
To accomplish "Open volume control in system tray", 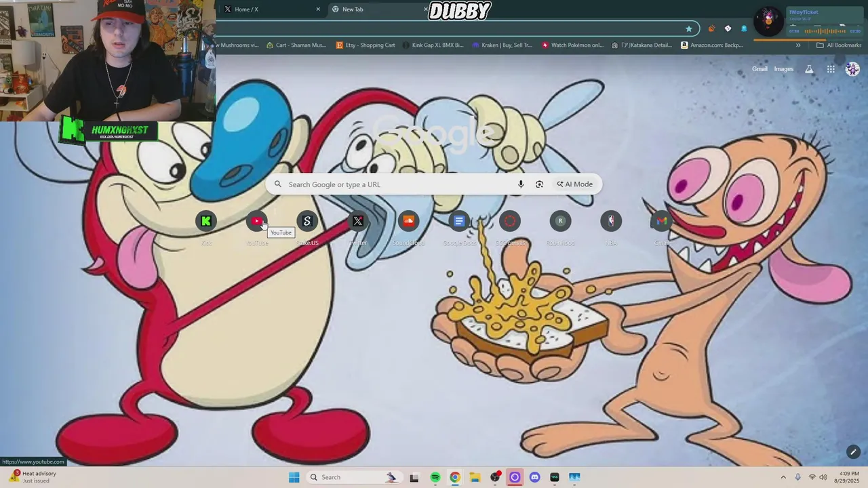I will point(823,477).
